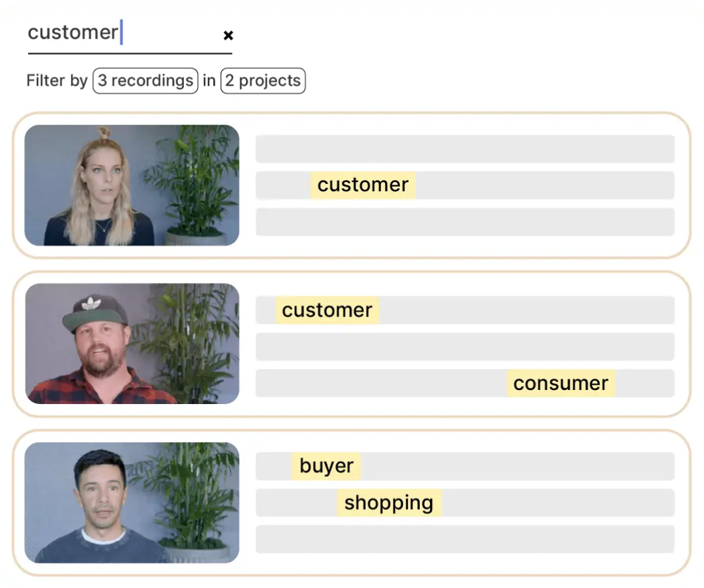
Task: Open the thumbnail of man in blue sweater
Action: pos(132,502)
